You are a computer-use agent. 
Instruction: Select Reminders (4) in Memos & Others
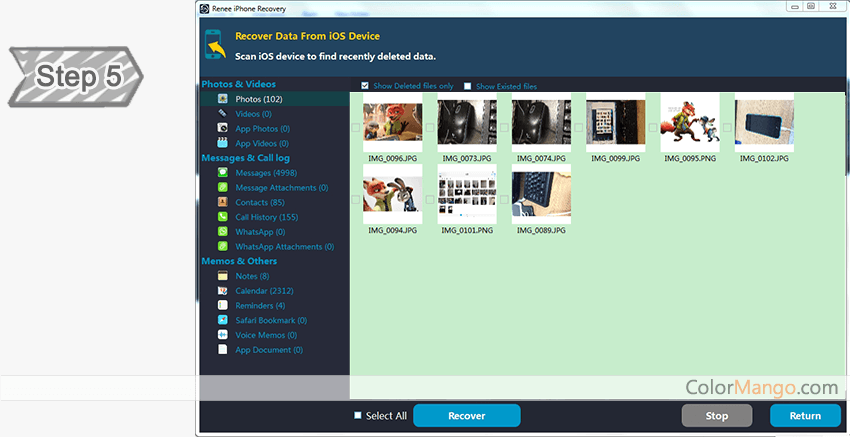(260, 306)
